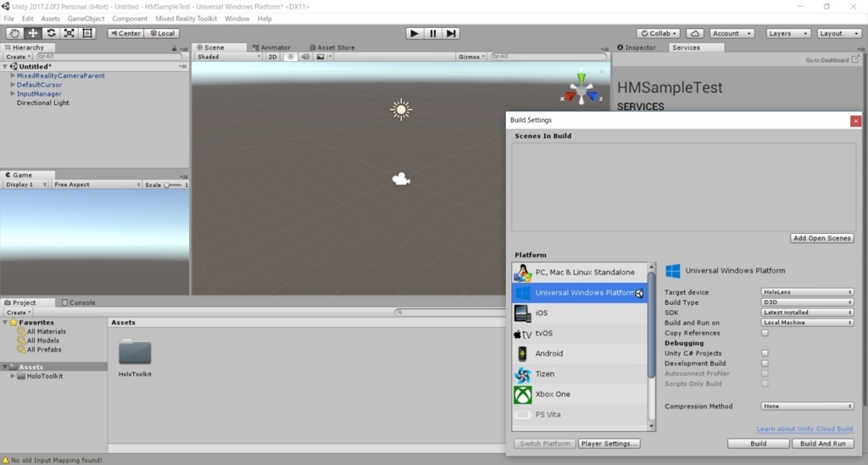Open the Account dropdown
The width and height of the screenshot is (868, 465).
(x=732, y=33)
